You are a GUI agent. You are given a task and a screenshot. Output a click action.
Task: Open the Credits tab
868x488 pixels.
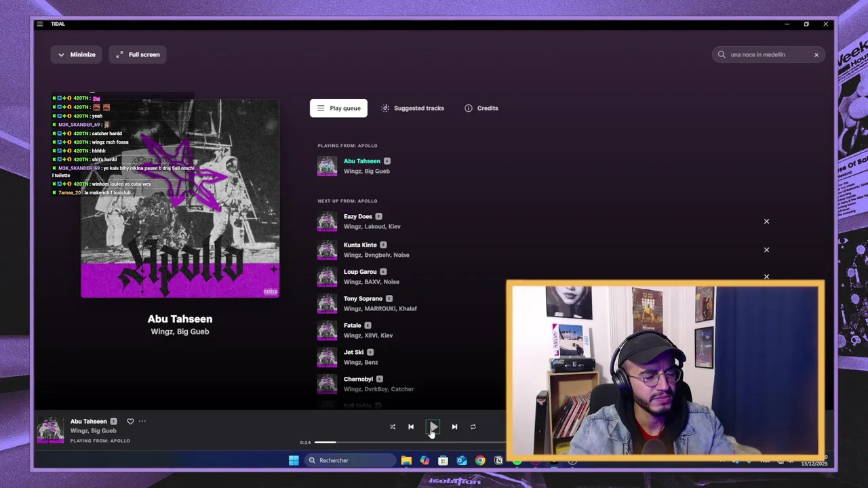click(481, 108)
